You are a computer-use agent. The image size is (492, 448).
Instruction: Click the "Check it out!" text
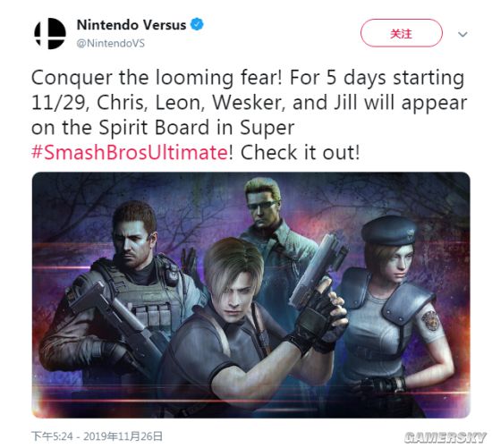coord(300,152)
